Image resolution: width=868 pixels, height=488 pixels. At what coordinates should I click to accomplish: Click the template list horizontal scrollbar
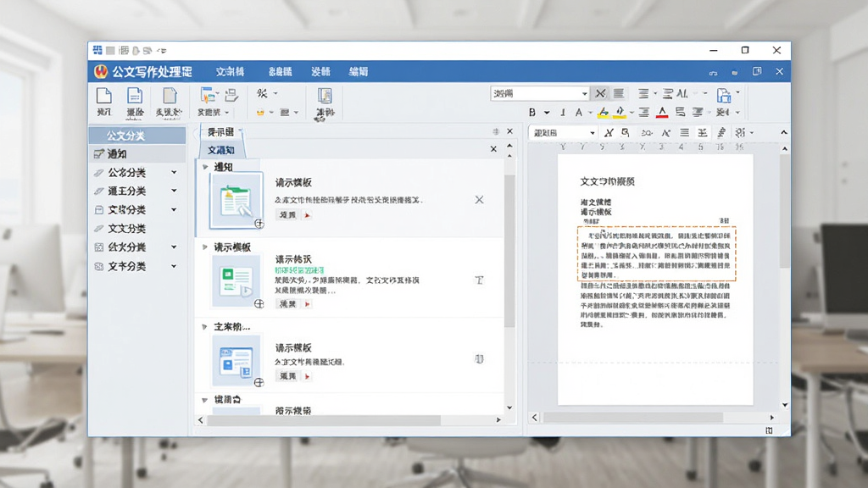(x=324, y=420)
